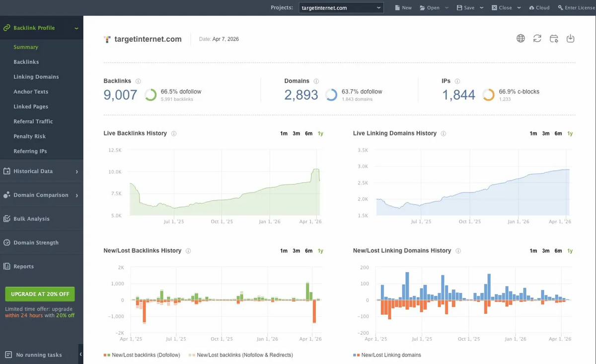Click the Close toolbar button
Screen dimensions: 596x364
[x=502, y=8]
